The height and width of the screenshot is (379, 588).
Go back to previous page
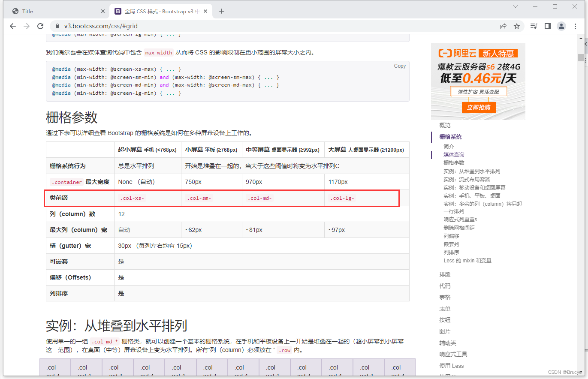tap(13, 26)
